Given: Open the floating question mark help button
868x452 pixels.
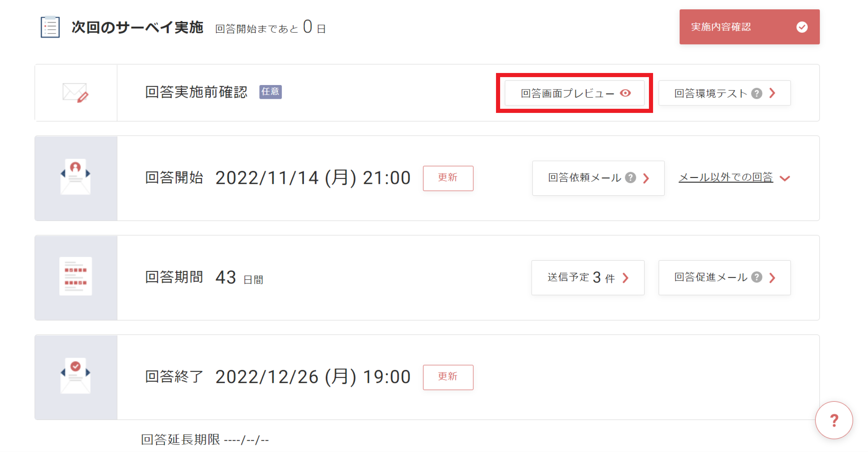Looking at the screenshot, I should [x=834, y=420].
